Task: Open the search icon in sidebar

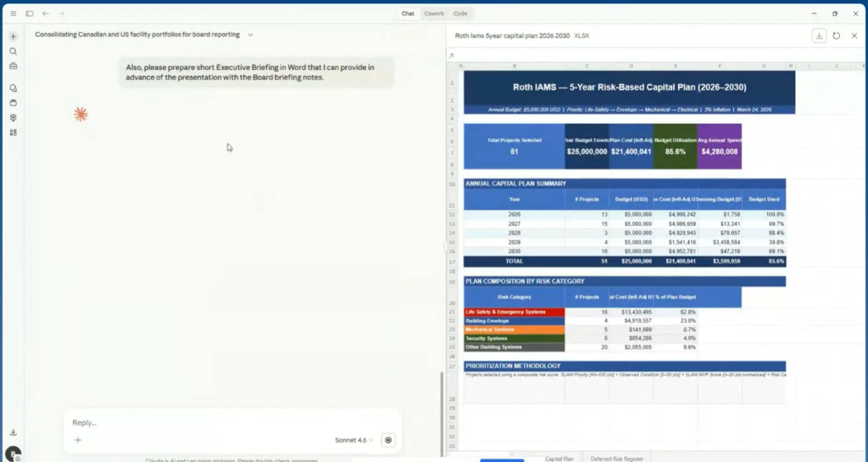Action: [13, 51]
